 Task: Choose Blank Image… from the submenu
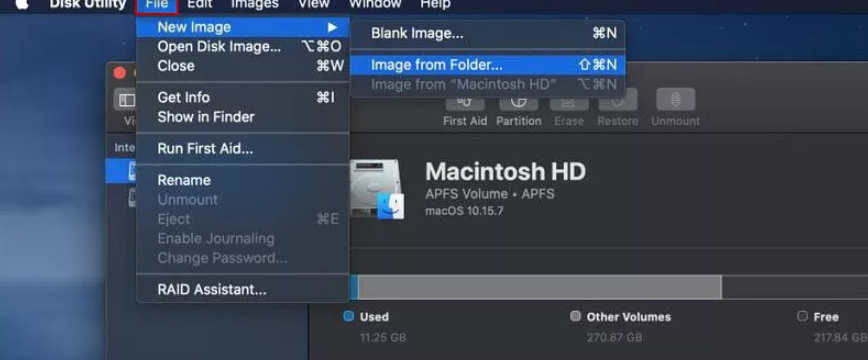click(x=488, y=34)
